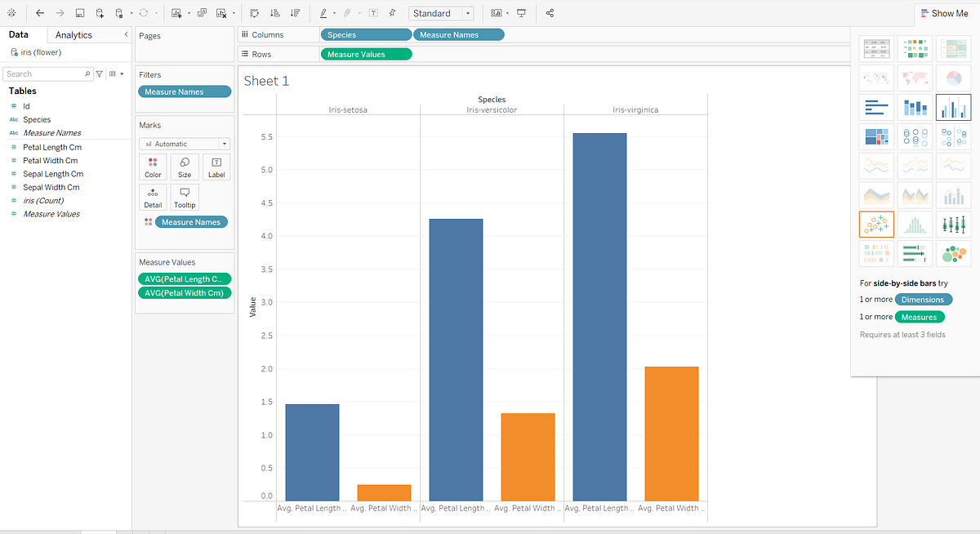Open the Standard fit dropdown

467,13
